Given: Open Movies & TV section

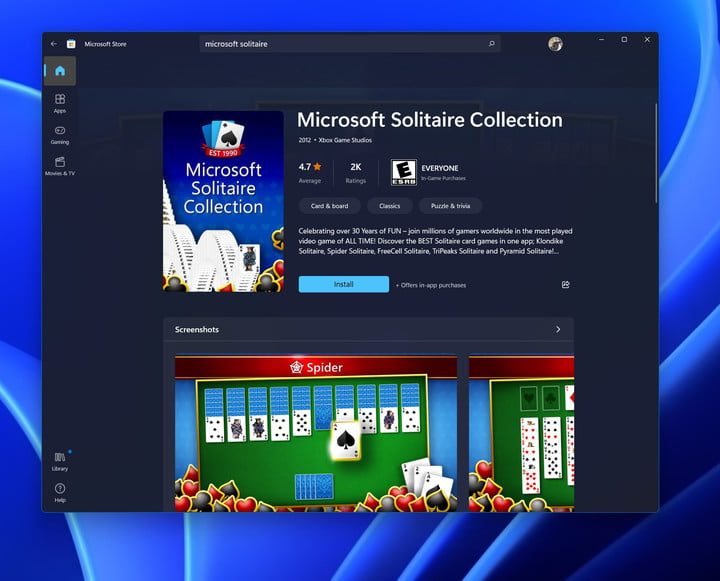Looking at the screenshot, I should pos(60,166).
